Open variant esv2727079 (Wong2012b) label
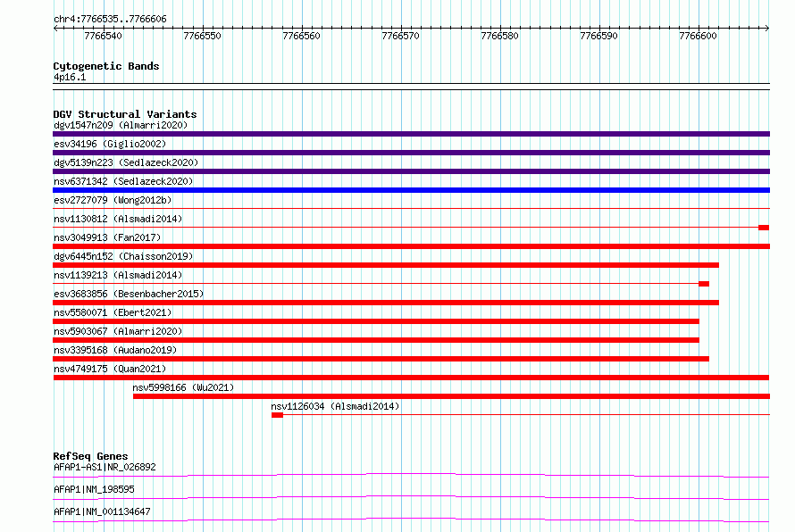The image size is (795, 532). coord(113,200)
